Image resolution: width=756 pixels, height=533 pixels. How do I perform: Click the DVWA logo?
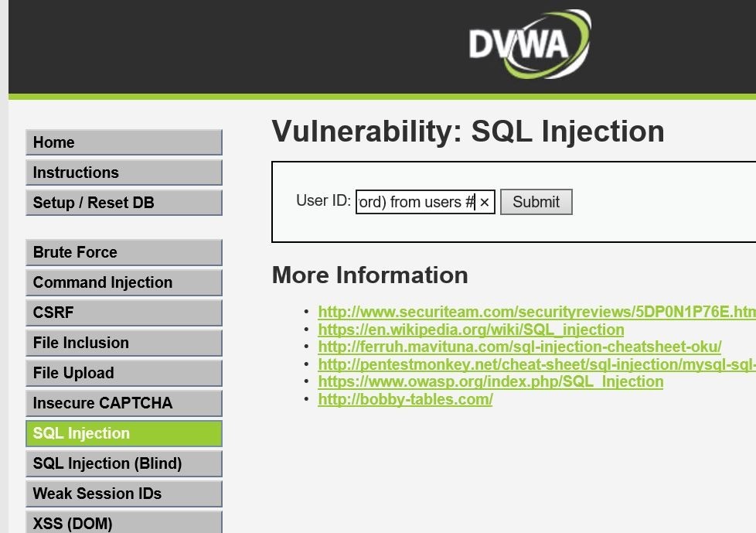pyautogui.click(x=529, y=44)
